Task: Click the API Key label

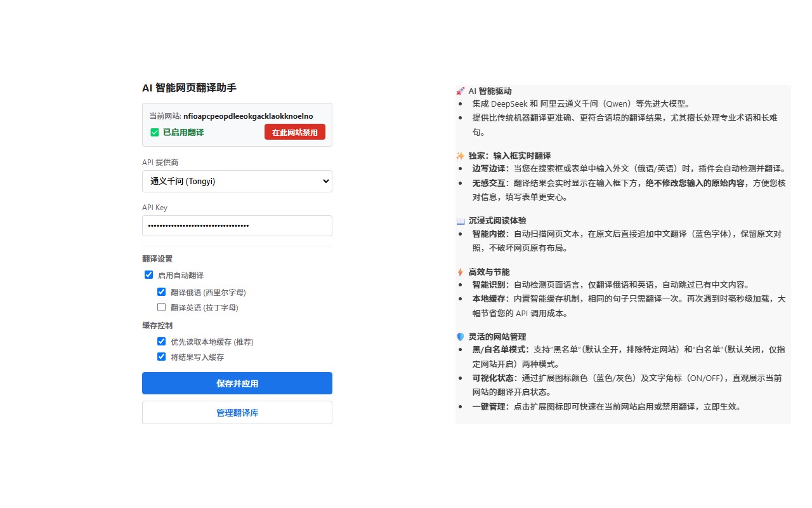Action: click(x=155, y=208)
